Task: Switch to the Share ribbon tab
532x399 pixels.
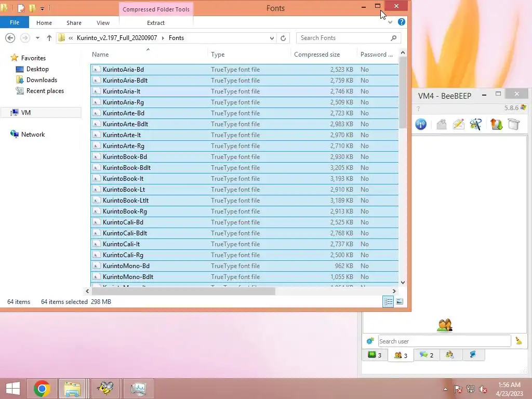Action: (74, 23)
